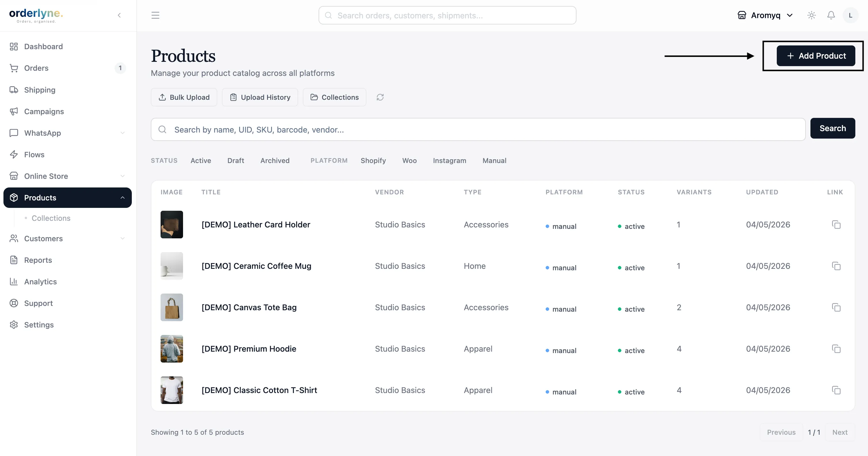Open the Ceramic Coffee Mug thumbnail

(x=172, y=266)
